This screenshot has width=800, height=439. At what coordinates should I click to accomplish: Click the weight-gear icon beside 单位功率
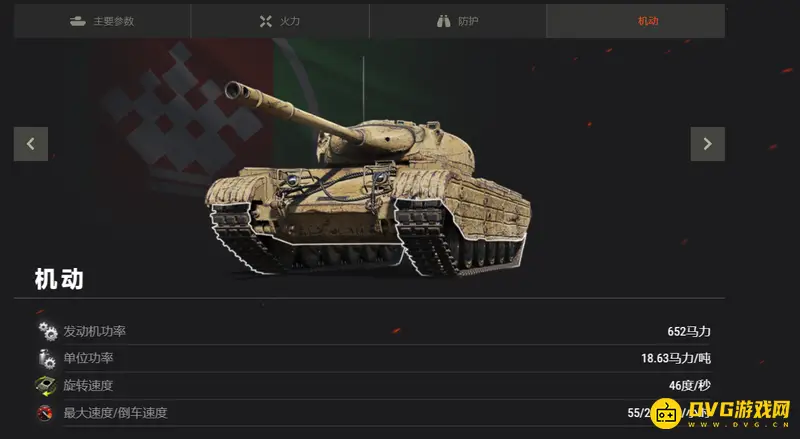click(x=47, y=358)
